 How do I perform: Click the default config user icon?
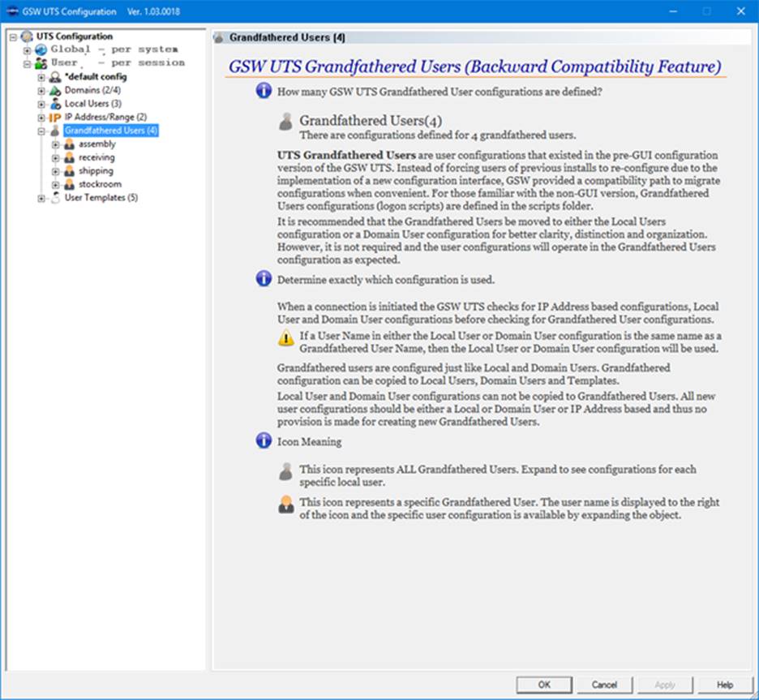[x=55, y=77]
